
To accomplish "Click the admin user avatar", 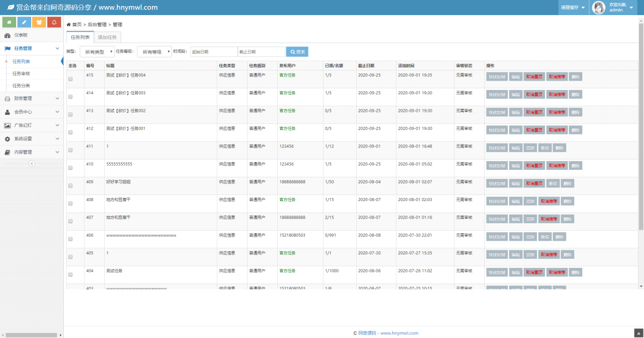I will 599,8.
